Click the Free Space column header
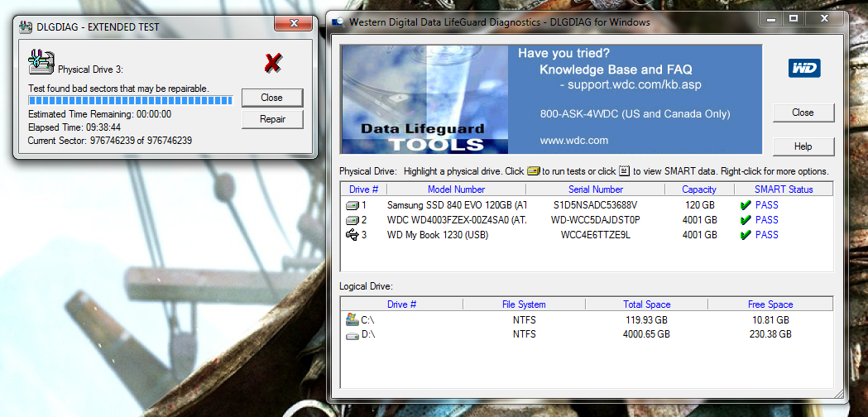 tap(770, 304)
